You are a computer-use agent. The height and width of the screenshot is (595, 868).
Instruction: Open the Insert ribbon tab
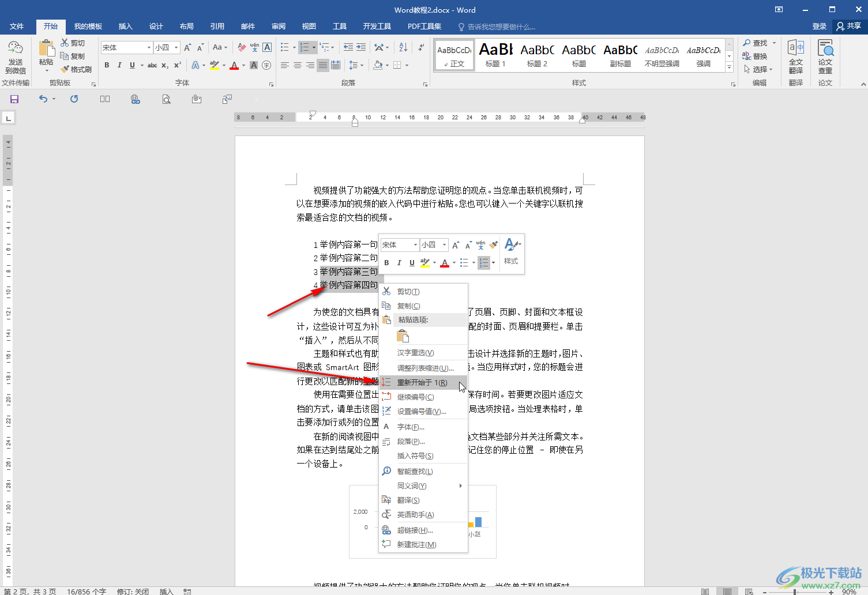(125, 27)
